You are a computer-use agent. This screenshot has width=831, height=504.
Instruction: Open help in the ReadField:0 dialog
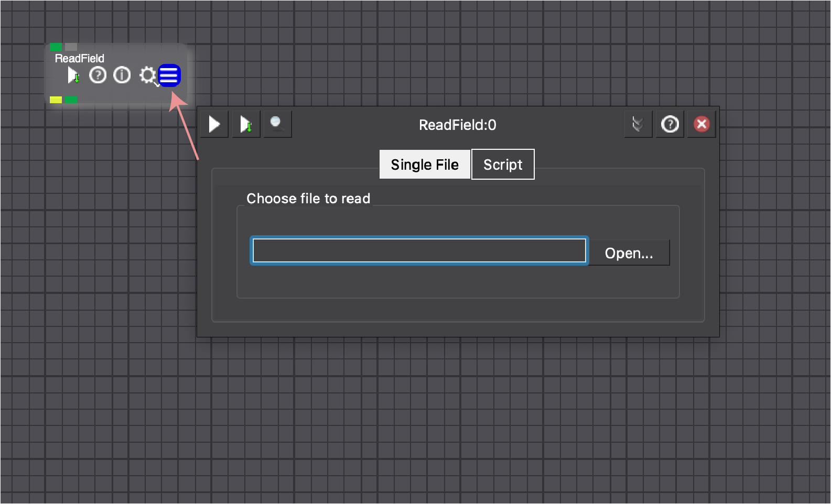coord(670,124)
